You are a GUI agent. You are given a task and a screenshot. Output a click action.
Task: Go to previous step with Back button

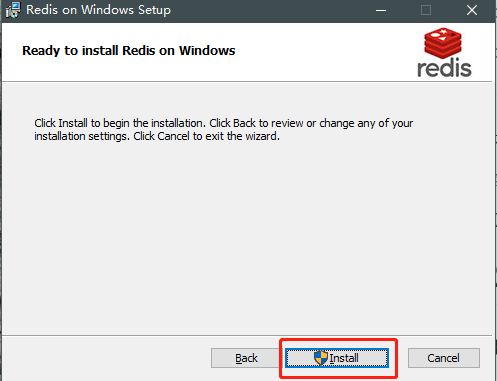pyautogui.click(x=246, y=358)
